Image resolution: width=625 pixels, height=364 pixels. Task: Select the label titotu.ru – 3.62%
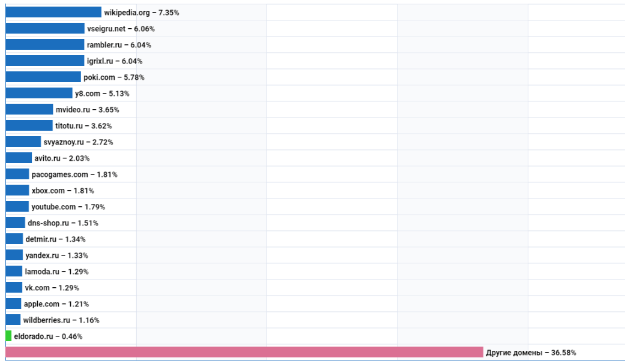click(83, 126)
